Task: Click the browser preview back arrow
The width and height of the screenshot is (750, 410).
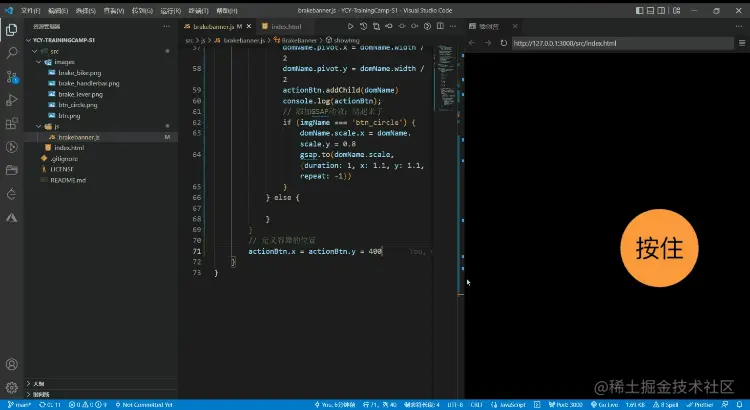Action: (472, 43)
